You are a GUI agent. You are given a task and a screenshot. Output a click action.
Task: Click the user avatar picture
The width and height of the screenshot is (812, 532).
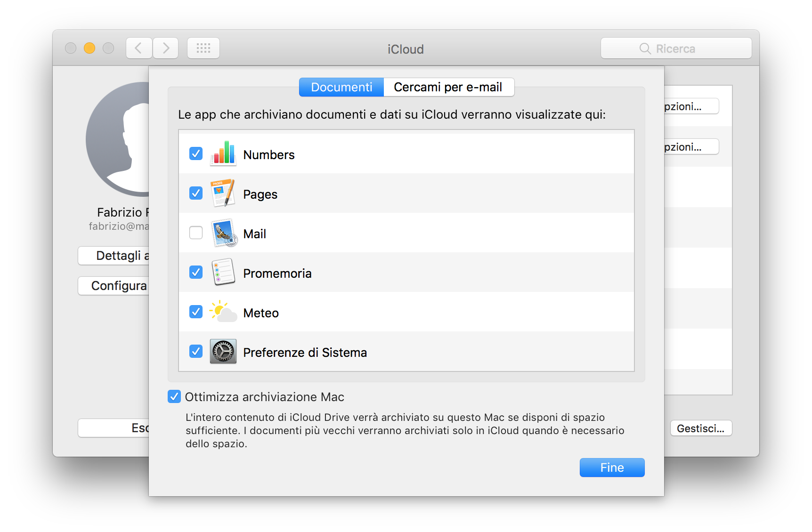[x=118, y=139]
